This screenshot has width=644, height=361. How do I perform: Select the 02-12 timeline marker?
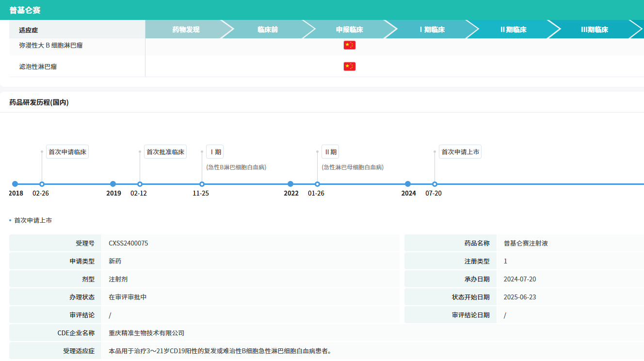tap(140, 184)
